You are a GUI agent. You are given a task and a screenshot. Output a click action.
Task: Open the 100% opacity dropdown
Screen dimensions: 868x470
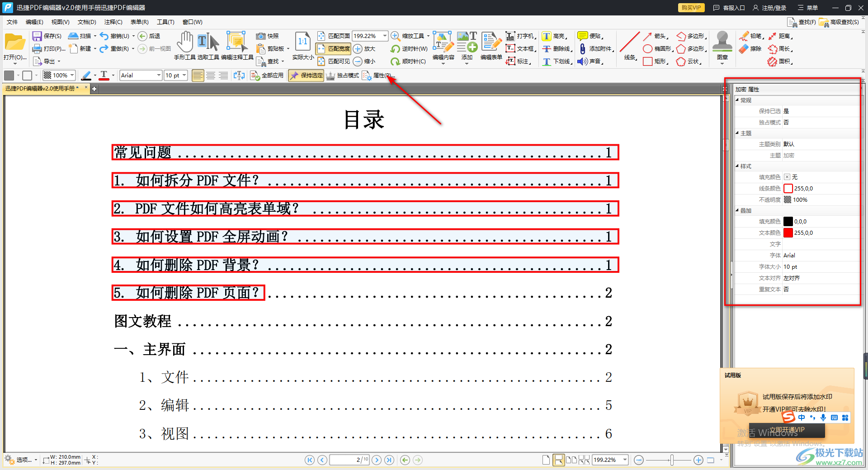[x=72, y=76]
